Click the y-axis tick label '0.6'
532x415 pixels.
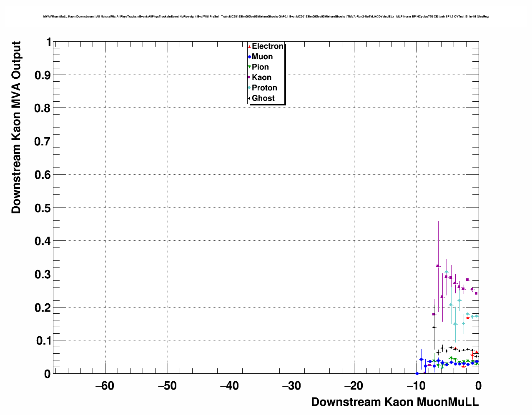click(43, 175)
